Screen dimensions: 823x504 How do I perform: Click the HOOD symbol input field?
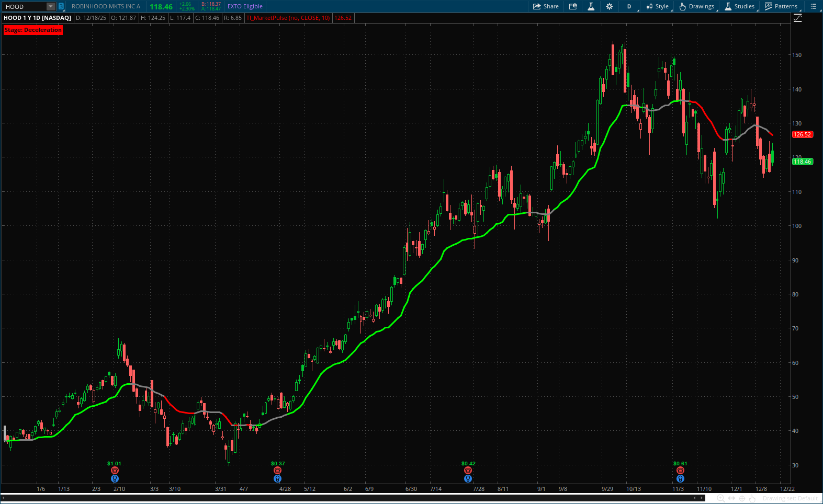(24, 7)
